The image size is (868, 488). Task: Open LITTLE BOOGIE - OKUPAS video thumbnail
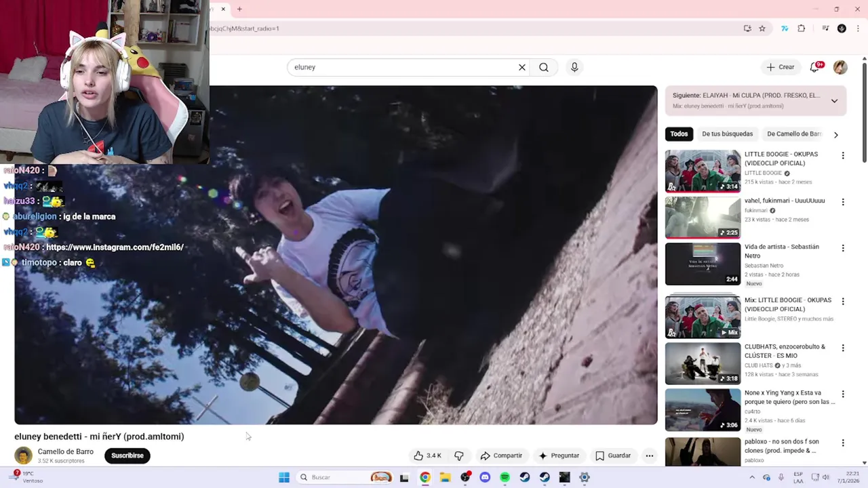pyautogui.click(x=703, y=171)
